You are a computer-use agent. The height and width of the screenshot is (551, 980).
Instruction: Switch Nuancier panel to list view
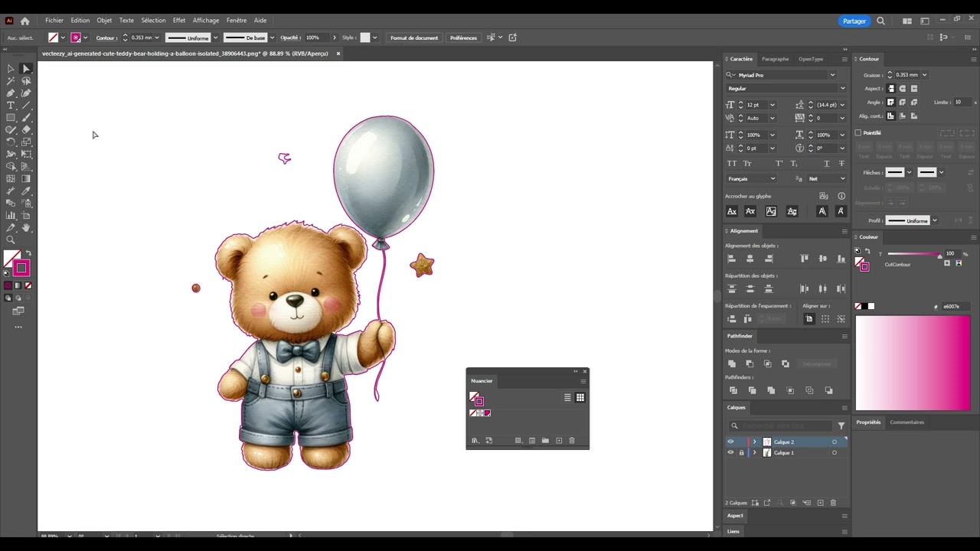(x=567, y=397)
